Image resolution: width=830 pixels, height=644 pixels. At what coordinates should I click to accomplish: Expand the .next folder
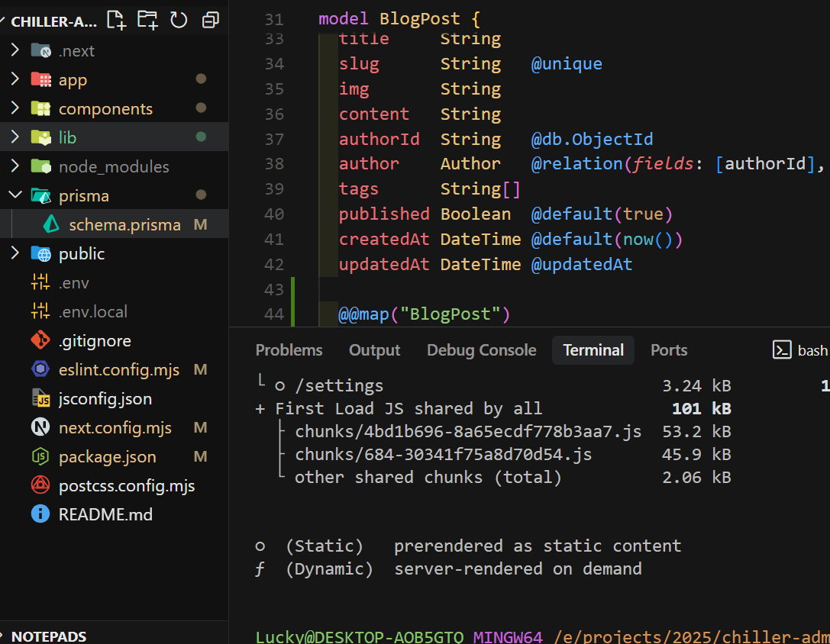click(76, 51)
